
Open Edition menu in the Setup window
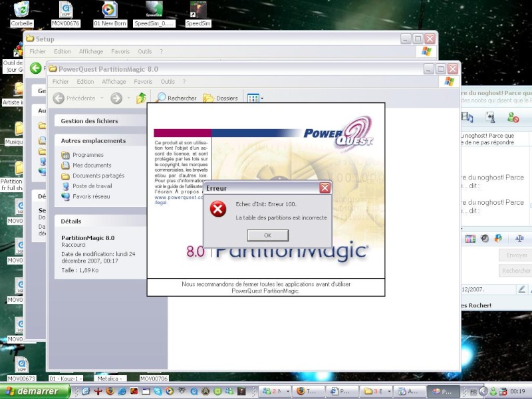point(63,51)
